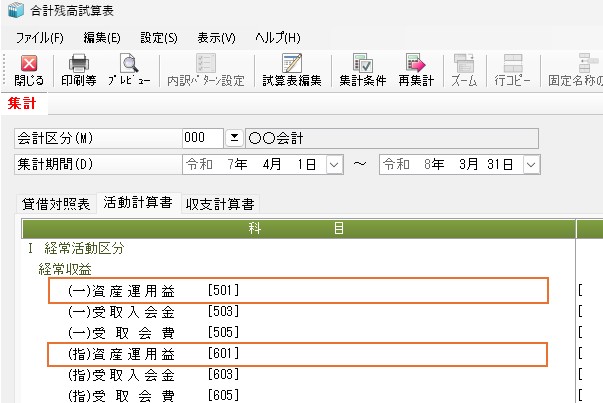Click the ズーム toolbar icon
This screenshot has width=603, height=403.
[x=464, y=70]
